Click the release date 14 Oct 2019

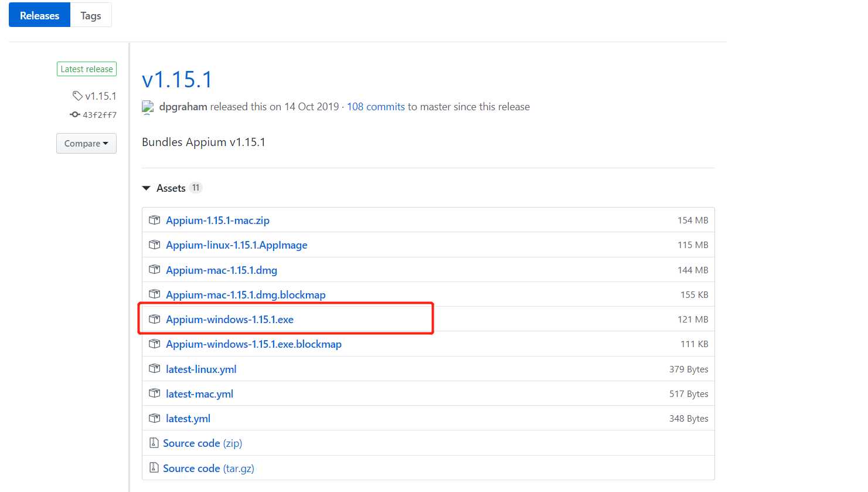[x=312, y=107]
